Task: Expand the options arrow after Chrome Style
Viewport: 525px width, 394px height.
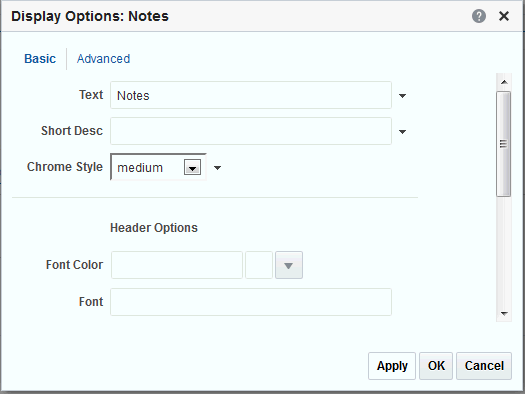Action: point(218,168)
